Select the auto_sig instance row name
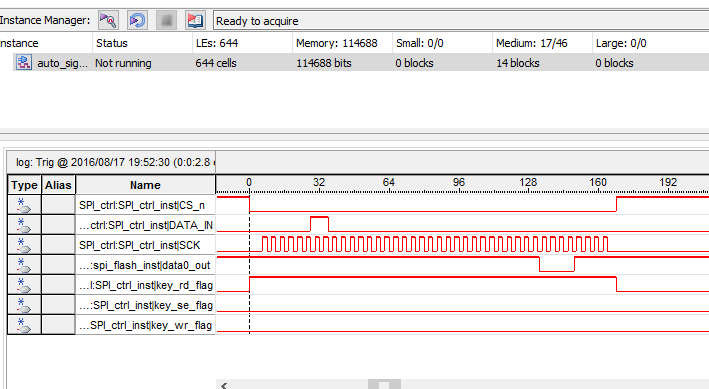Image resolution: width=709 pixels, height=389 pixels. 62,63
